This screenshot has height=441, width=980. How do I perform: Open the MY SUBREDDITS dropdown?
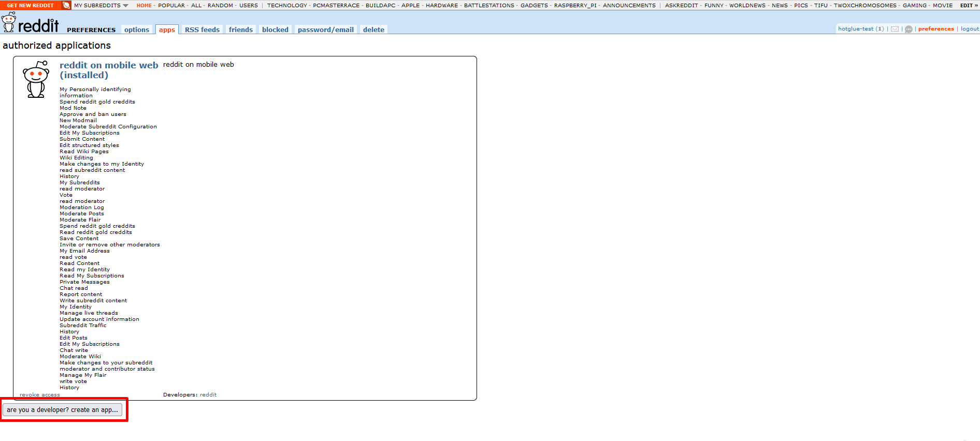tap(101, 5)
